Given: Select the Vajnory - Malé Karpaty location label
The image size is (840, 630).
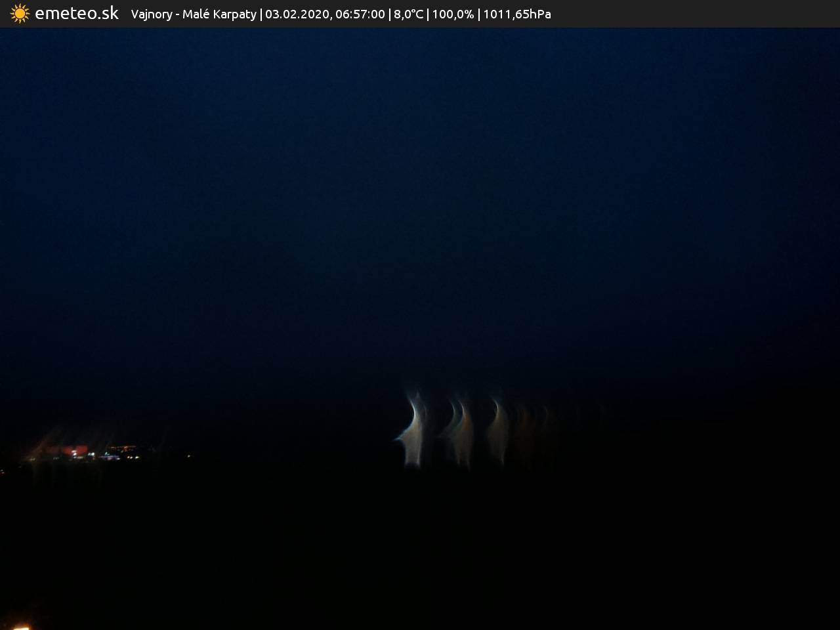Looking at the screenshot, I should [194, 14].
